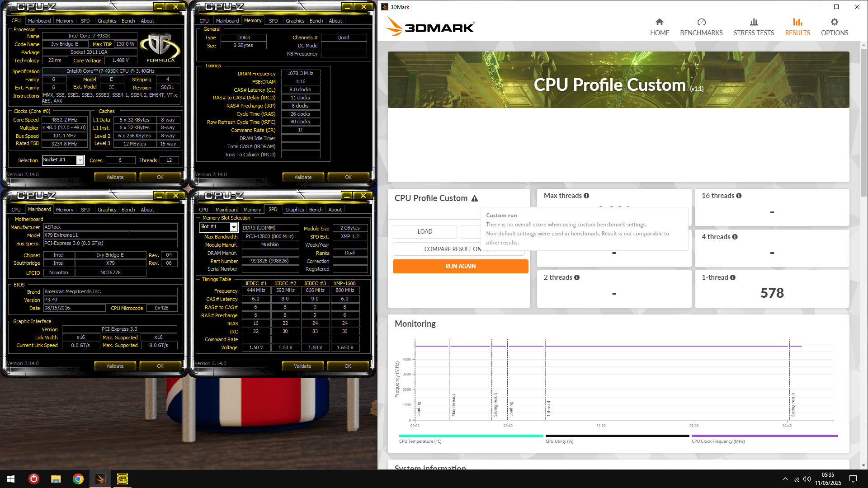Click OK in CPU-Z Memory timings window

coord(348,177)
